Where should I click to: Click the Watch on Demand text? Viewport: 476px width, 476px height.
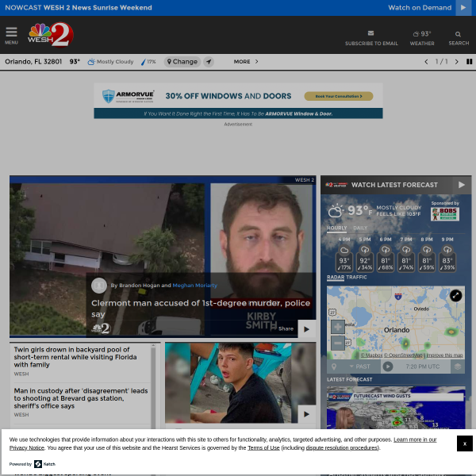tap(420, 8)
